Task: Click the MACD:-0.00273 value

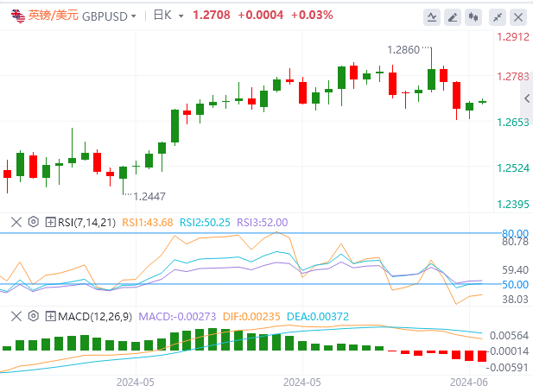Action: tap(177, 317)
